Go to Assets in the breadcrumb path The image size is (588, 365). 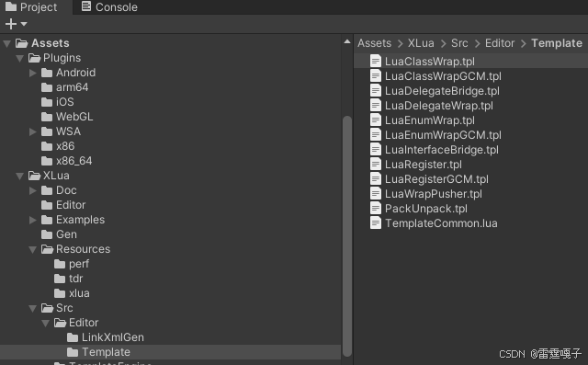coord(374,43)
